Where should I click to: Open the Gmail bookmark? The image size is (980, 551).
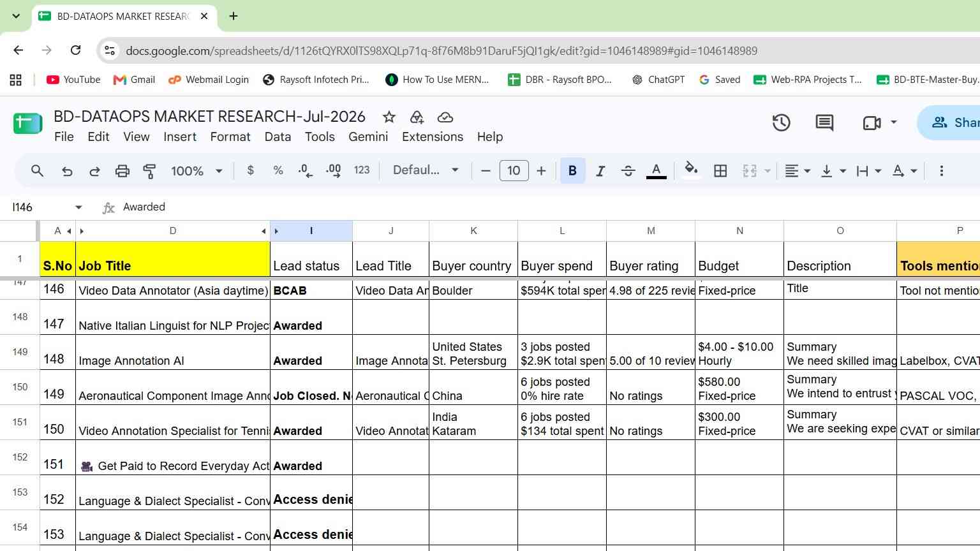coord(134,80)
